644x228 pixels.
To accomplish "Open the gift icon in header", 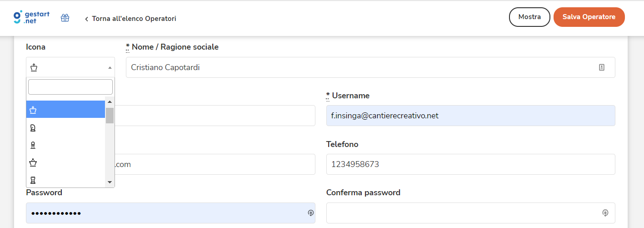I will (65, 18).
